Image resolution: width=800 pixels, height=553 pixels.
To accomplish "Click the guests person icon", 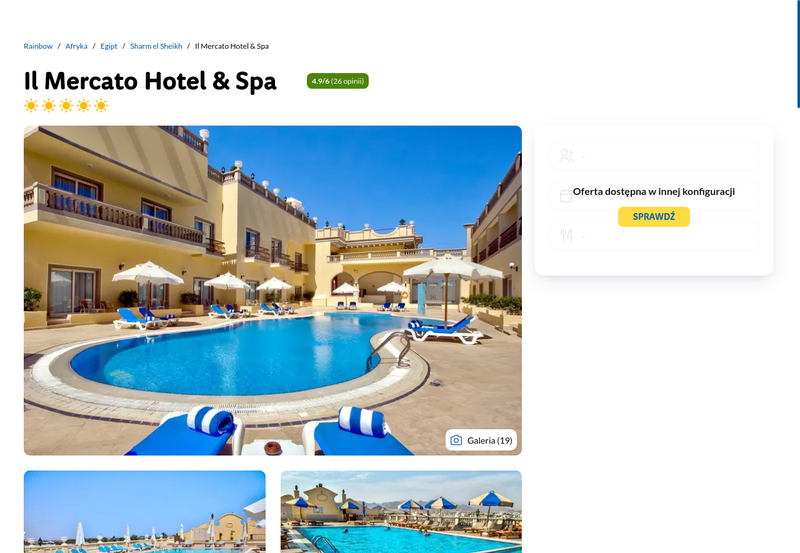I will click(x=566, y=156).
